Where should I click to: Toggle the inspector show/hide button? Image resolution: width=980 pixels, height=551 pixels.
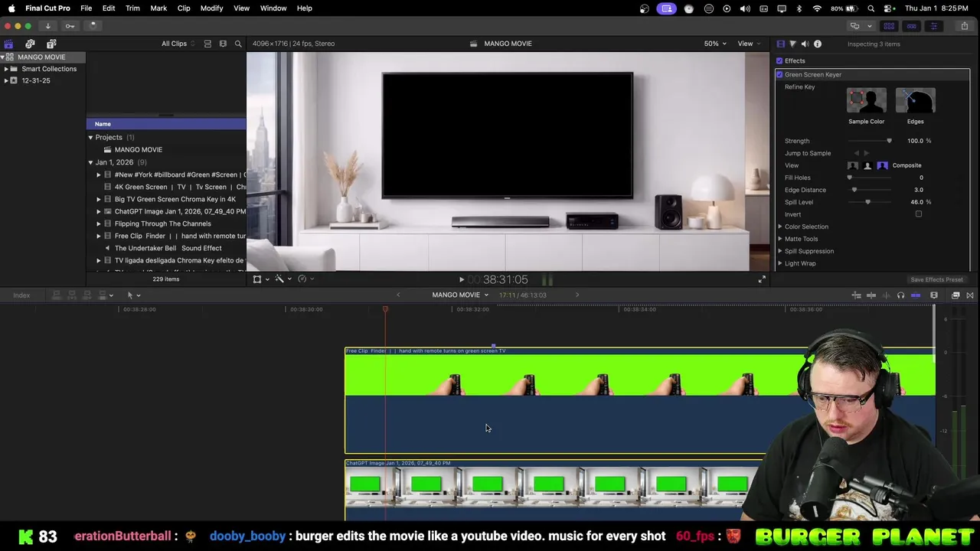point(933,26)
